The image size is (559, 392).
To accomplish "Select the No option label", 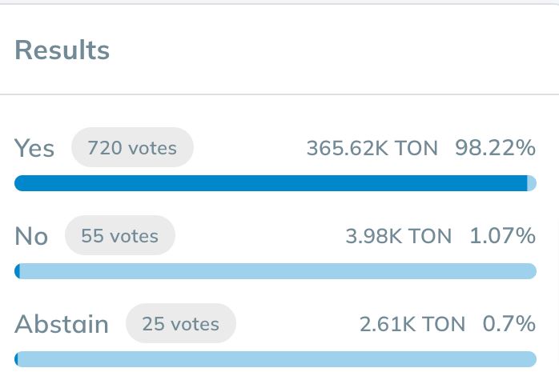I will point(31,236).
